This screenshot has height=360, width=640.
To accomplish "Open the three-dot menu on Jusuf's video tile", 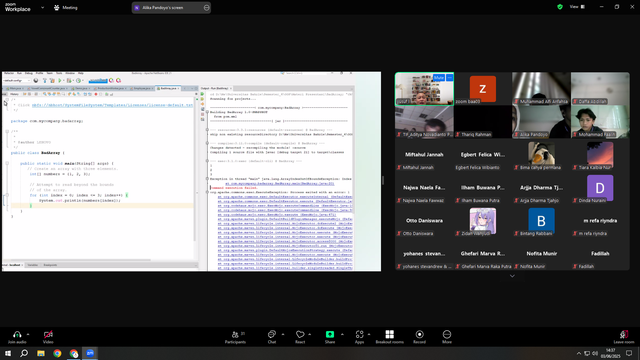I will tap(449, 78).
